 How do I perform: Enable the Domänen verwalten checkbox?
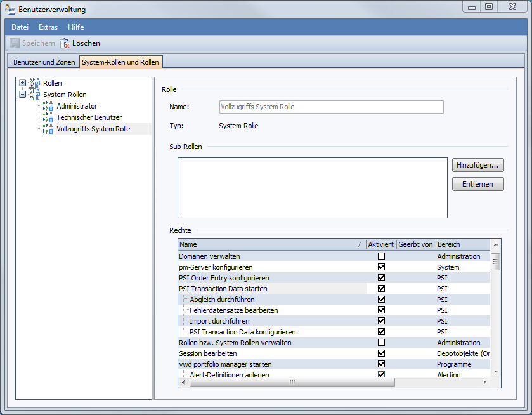click(381, 256)
